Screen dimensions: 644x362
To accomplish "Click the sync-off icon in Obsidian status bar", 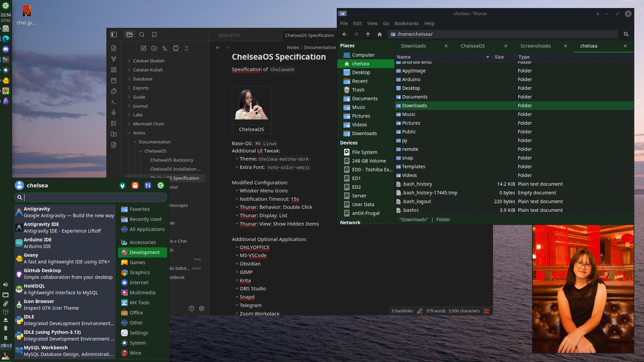I will tap(486, 311).
